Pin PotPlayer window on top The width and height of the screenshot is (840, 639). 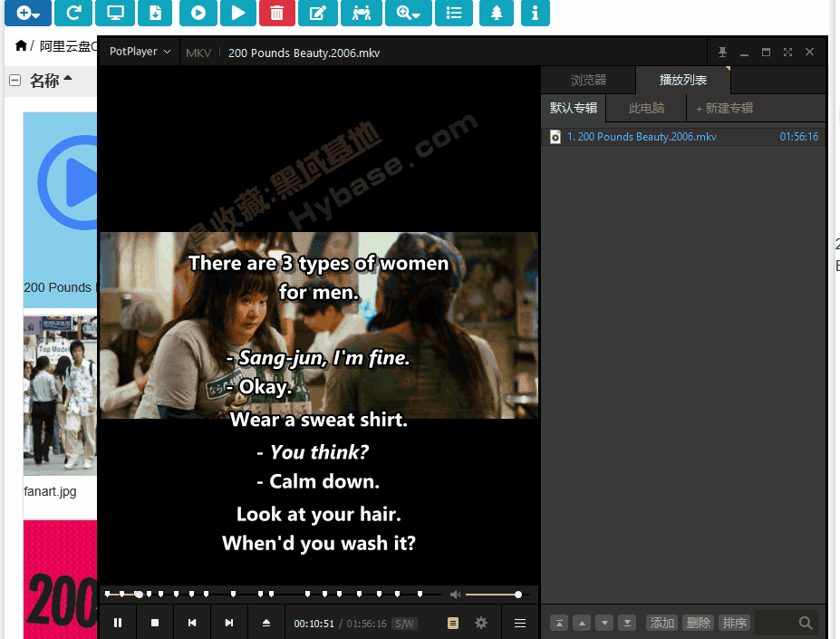723,52
